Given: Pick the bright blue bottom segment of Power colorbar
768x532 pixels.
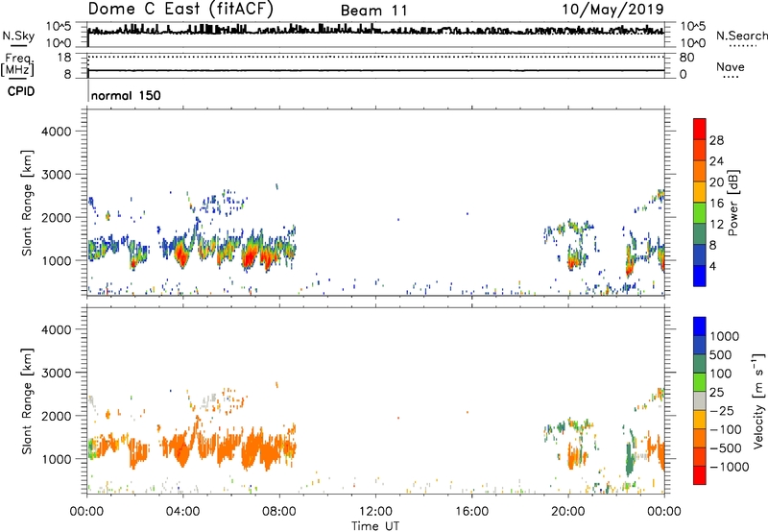Looking at the screenshot, I should tap(700, 276).
